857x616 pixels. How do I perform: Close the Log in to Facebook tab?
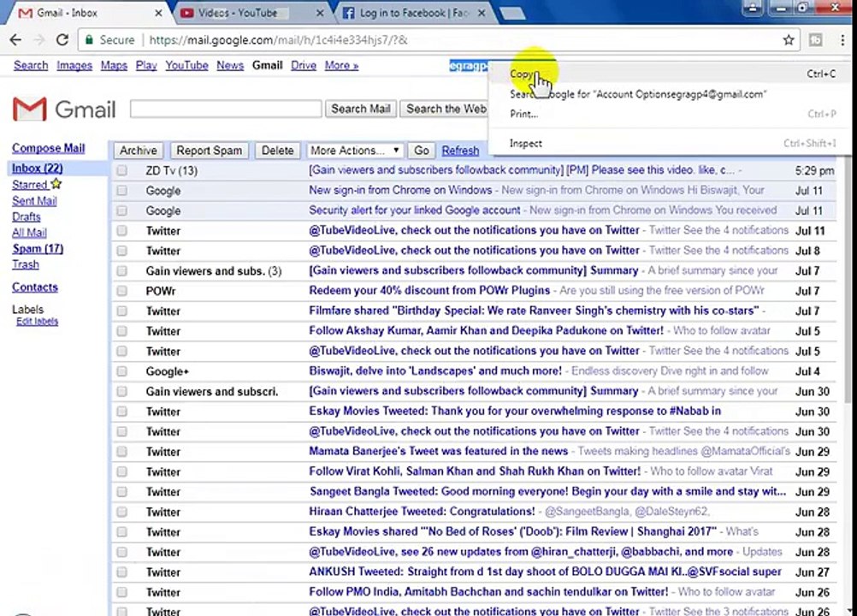click(482, 13)
